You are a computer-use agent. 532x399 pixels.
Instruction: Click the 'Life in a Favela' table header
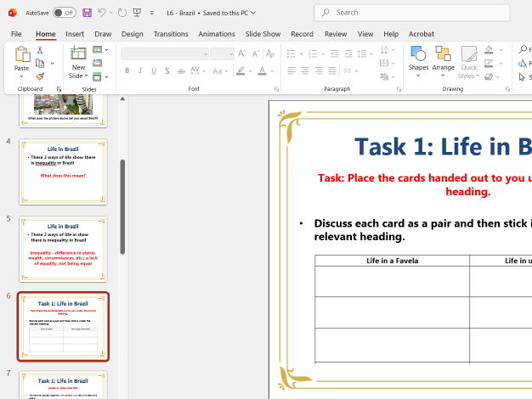(x=393, y=261)
